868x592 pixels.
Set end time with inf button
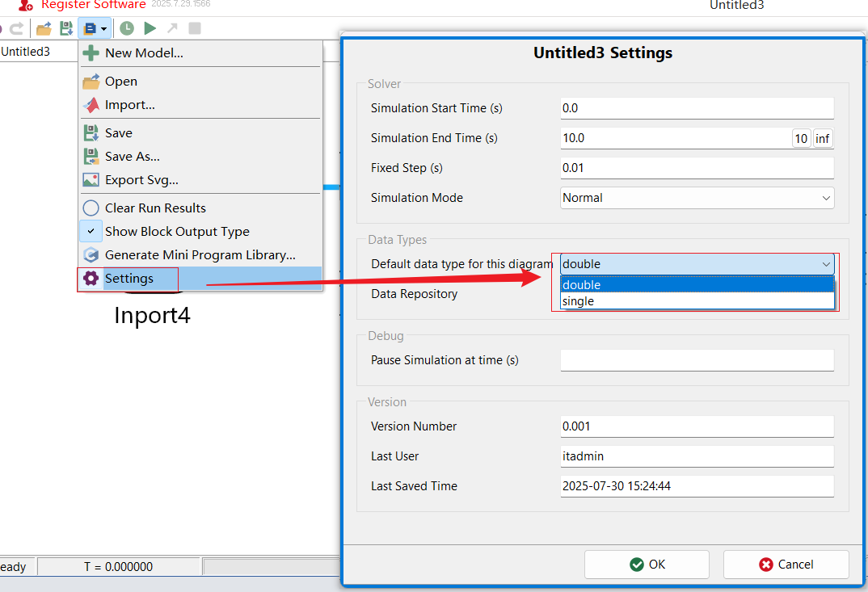click(x=822, y=139)
